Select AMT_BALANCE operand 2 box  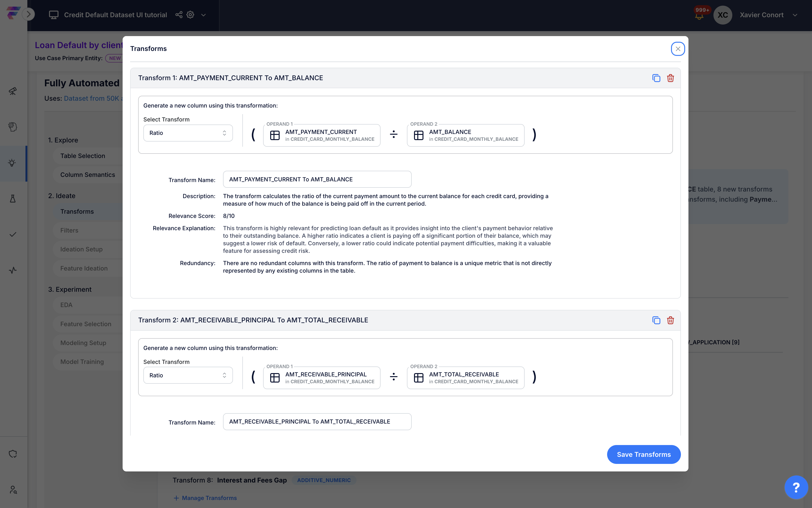(465, 135)
